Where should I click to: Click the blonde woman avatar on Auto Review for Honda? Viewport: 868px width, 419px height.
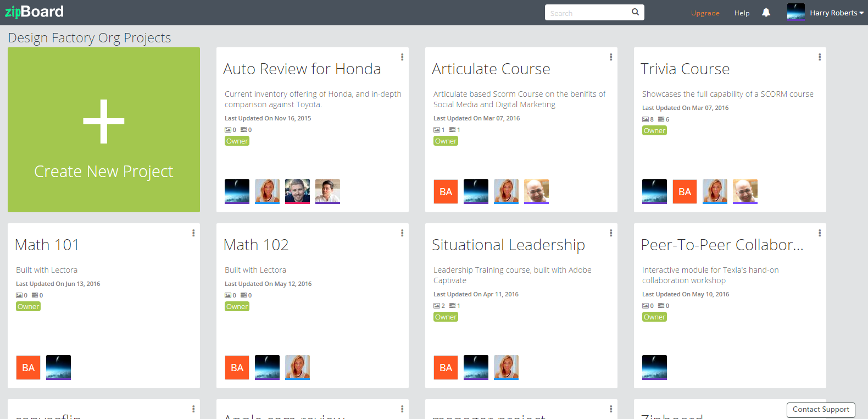(x=267, y=191)
